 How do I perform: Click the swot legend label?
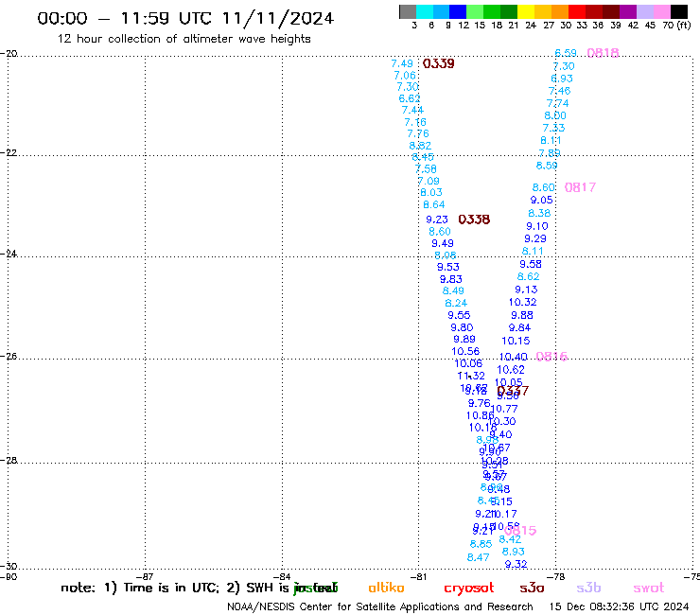click(x=648, y=589)
